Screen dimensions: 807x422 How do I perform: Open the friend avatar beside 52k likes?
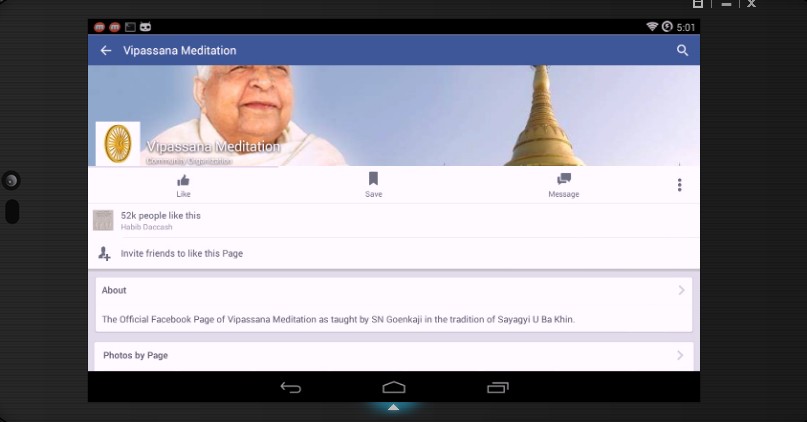pos(103,220)
